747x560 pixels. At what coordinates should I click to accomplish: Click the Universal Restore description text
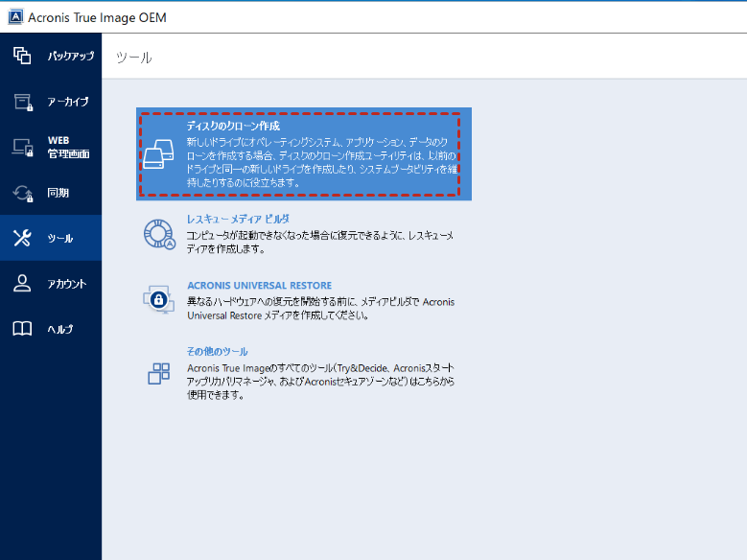pyautogui.click(x=320, y=309)
